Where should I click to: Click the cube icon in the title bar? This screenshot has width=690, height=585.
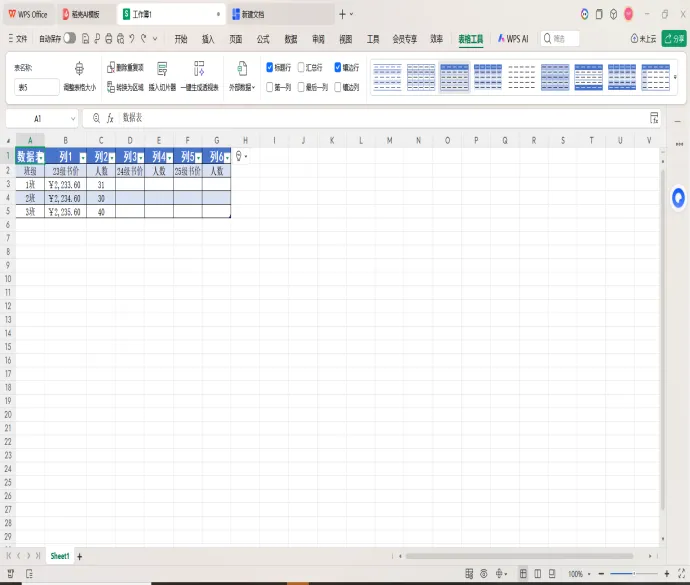point(613,14)
